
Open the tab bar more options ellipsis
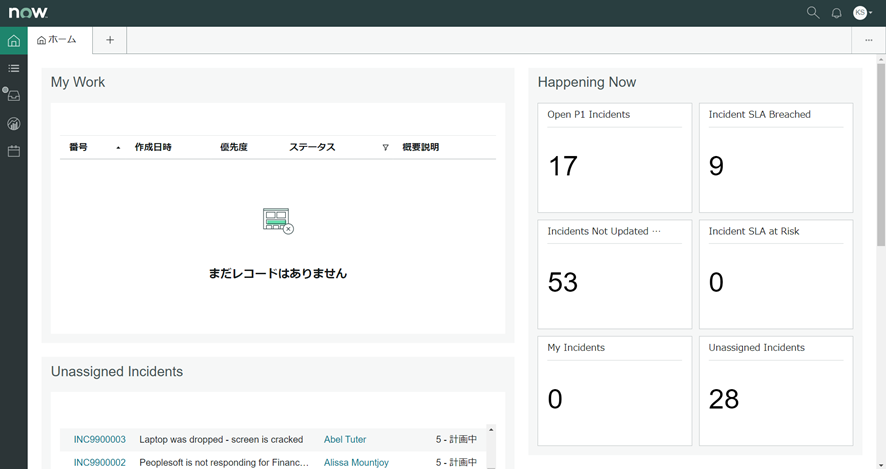click(x=868, y=40)
